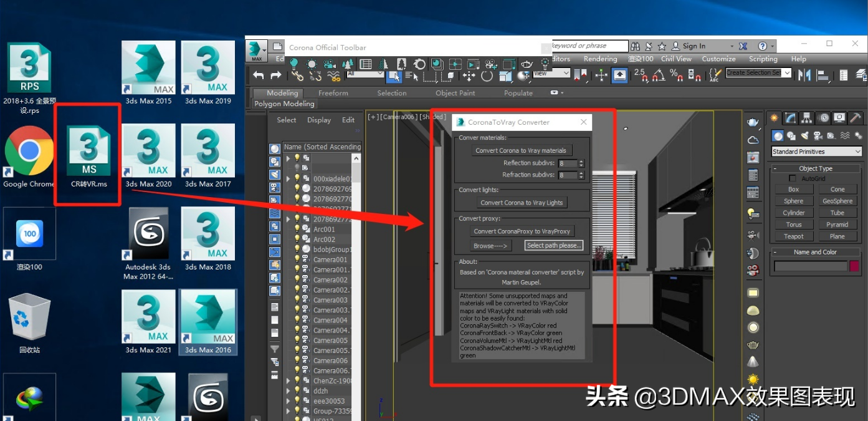Click the Reflection subdivs value field
868x421 pixels.
pyautogui.click(x=568, y=163)
